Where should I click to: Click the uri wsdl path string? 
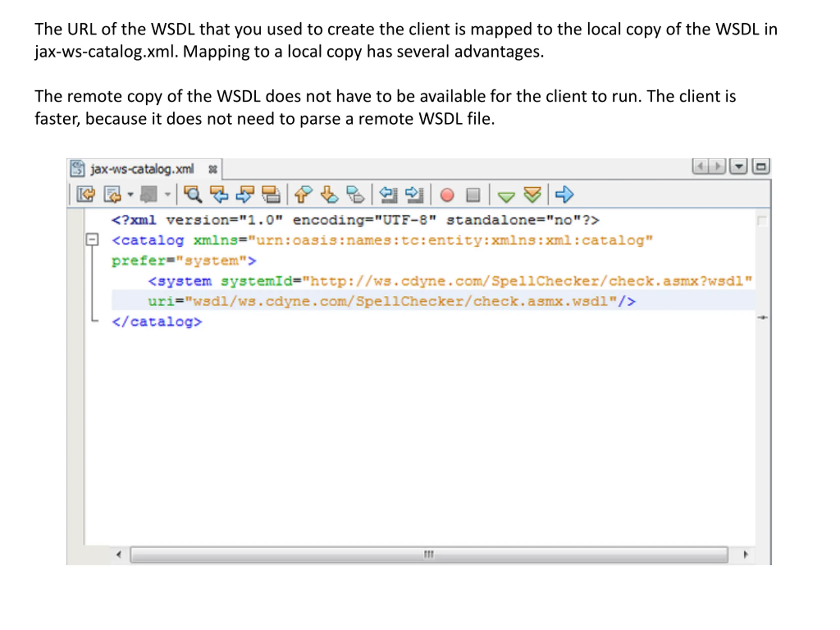click(401, 302)
